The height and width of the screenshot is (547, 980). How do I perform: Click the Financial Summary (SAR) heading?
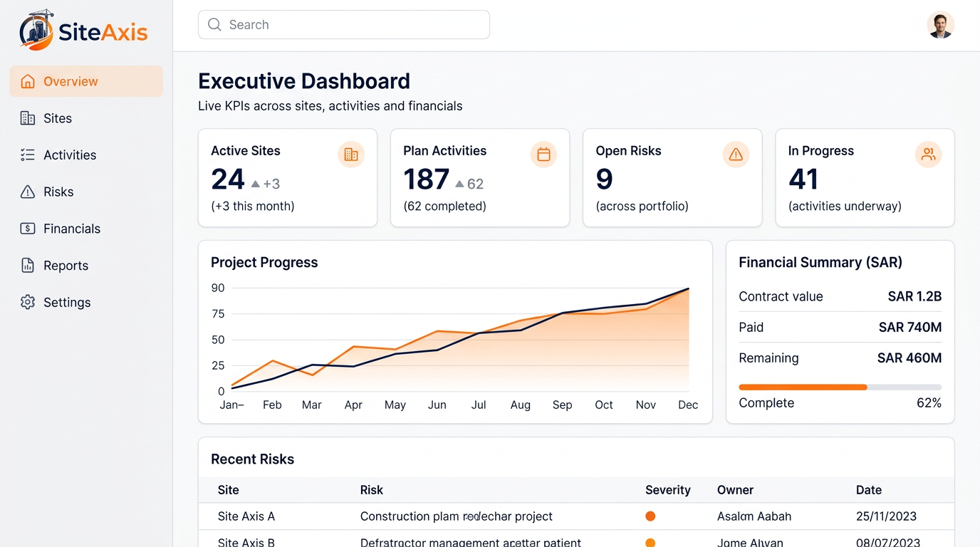[x=820, y=262]
